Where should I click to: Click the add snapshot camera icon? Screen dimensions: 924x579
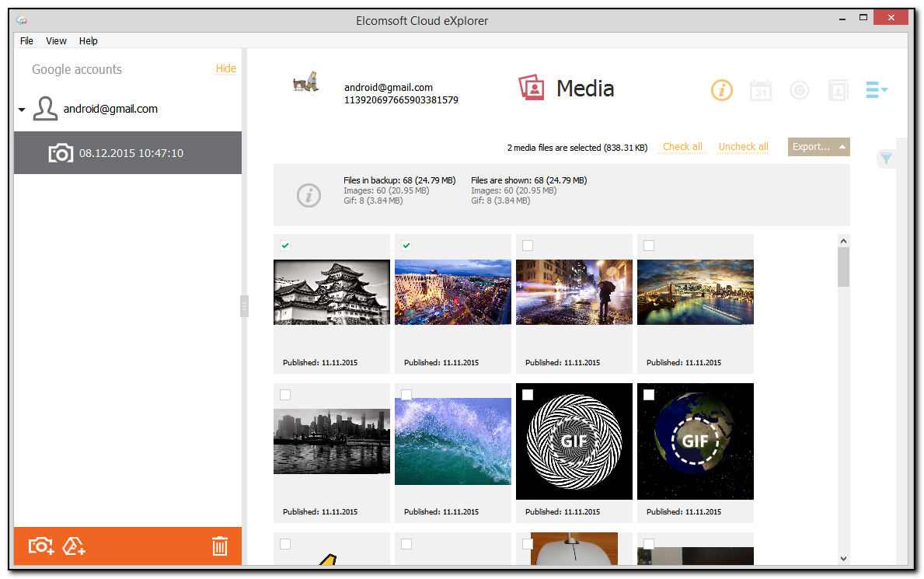[x=41, y=546]
